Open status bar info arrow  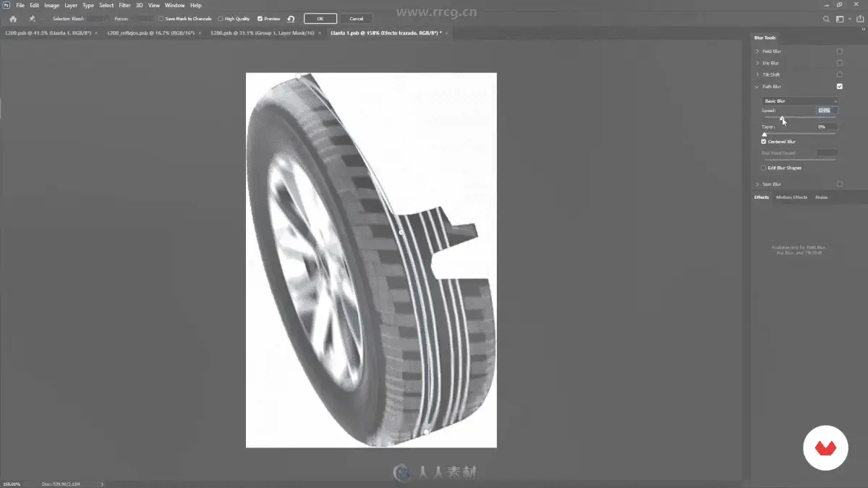pyautogui.click(x=102, y=484)
